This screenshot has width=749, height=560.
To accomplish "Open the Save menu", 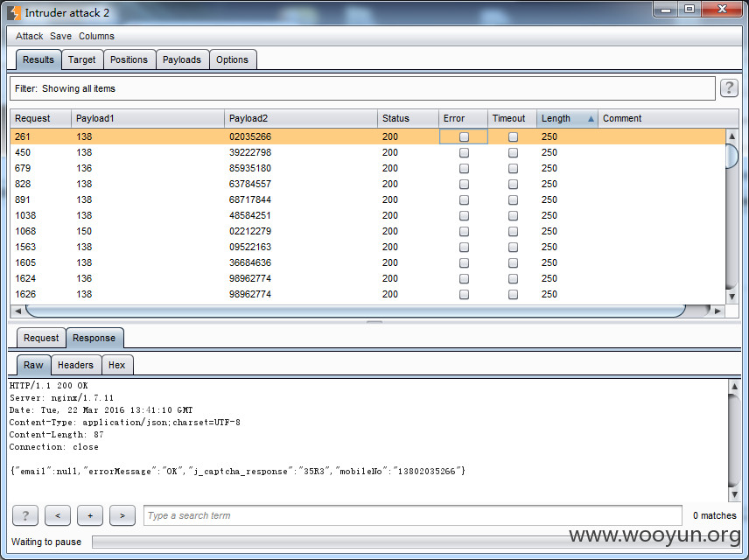I will 60,36.
